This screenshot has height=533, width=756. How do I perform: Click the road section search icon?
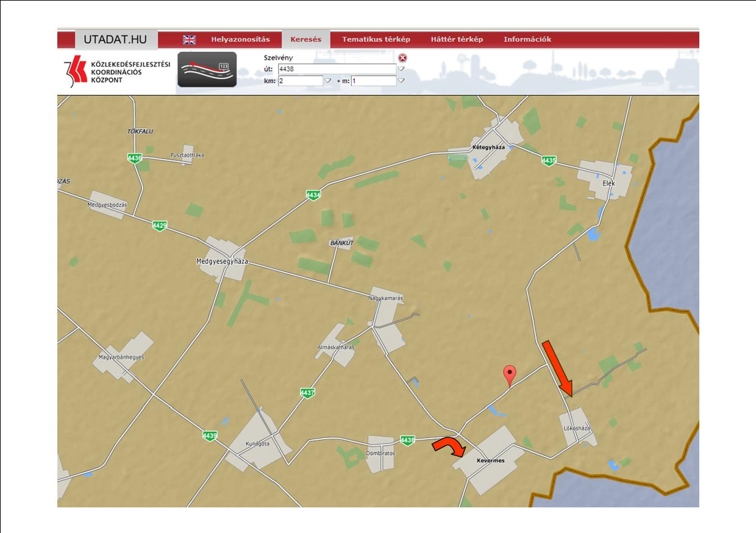(207, 70)
